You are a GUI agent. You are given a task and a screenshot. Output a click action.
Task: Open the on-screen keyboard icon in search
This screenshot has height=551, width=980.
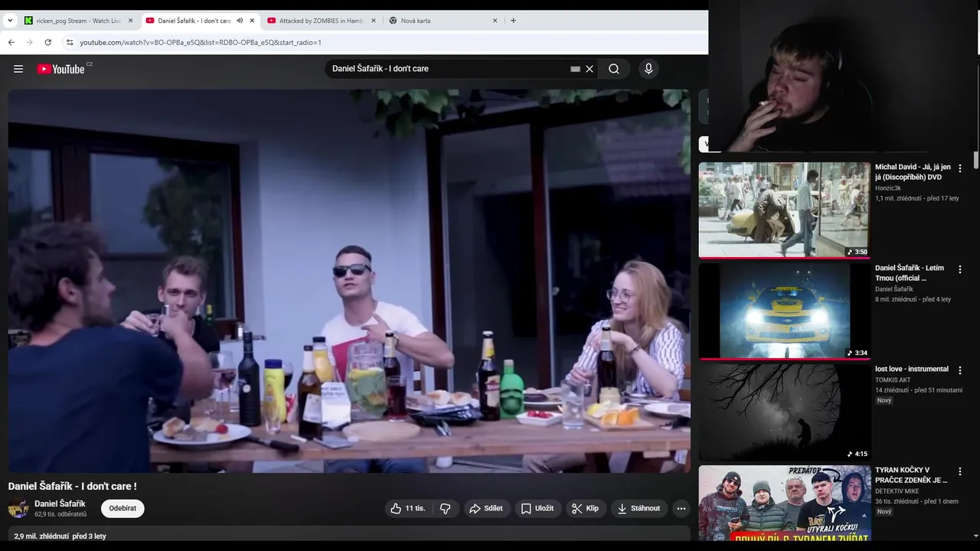[575, 69]
